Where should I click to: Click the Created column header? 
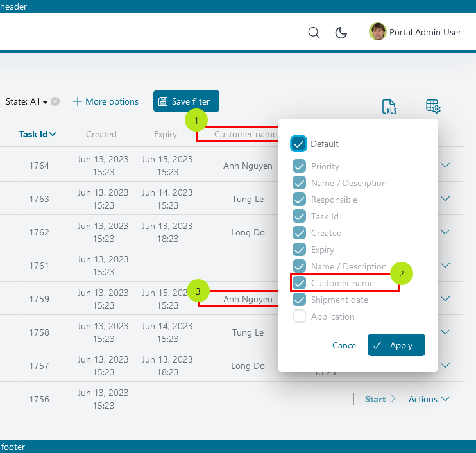coord(101,134)
